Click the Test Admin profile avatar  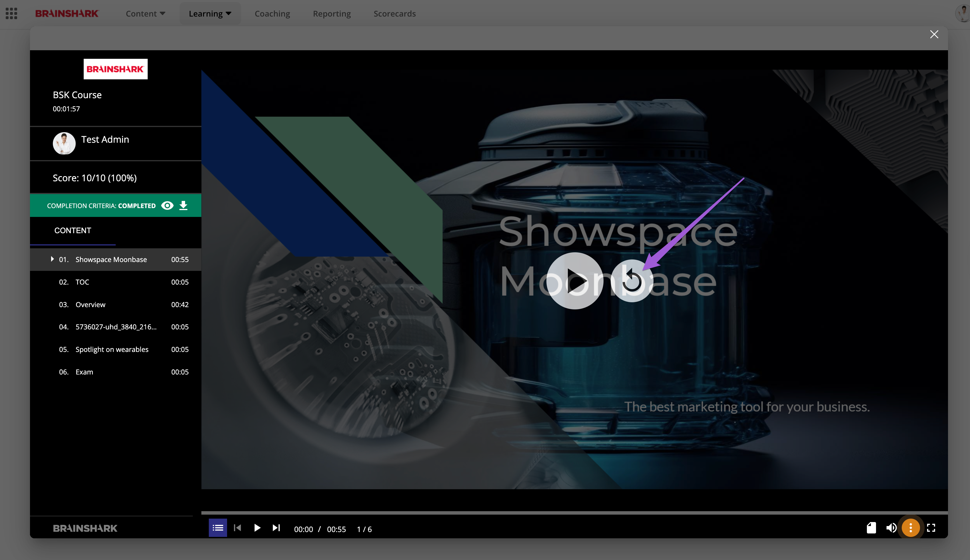(64, 143)
